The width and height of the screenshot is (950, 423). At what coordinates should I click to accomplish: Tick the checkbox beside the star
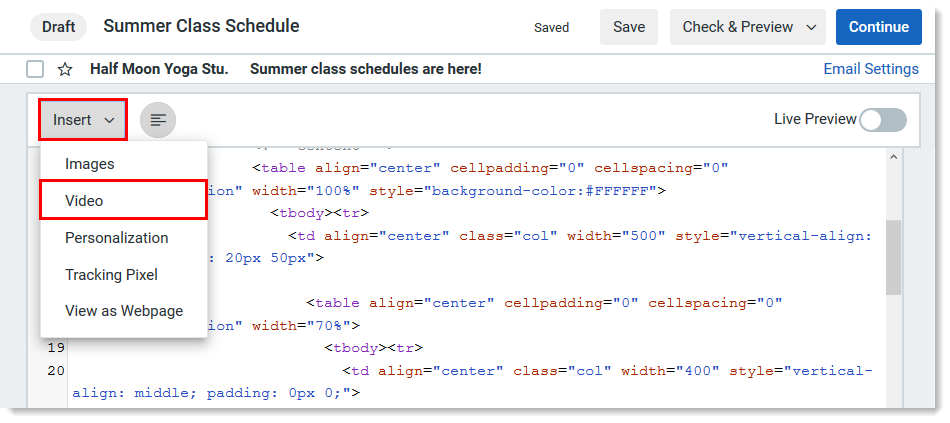tap(35, 70)
